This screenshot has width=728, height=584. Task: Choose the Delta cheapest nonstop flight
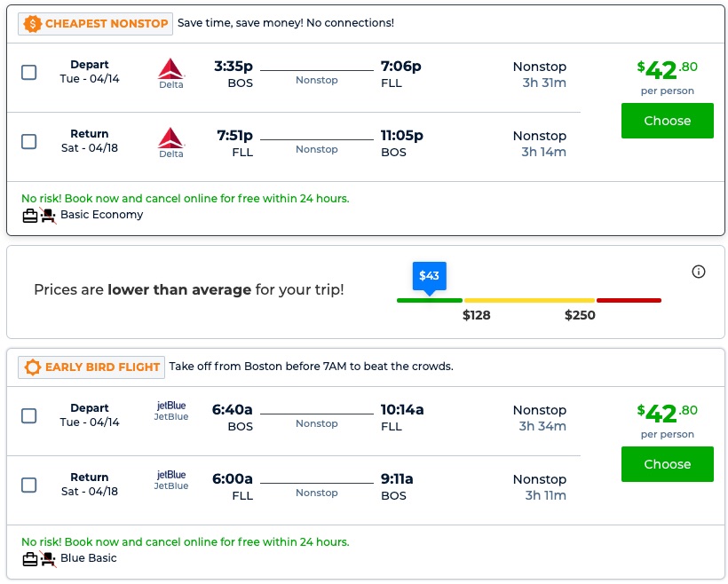click(x=667, y=121)
